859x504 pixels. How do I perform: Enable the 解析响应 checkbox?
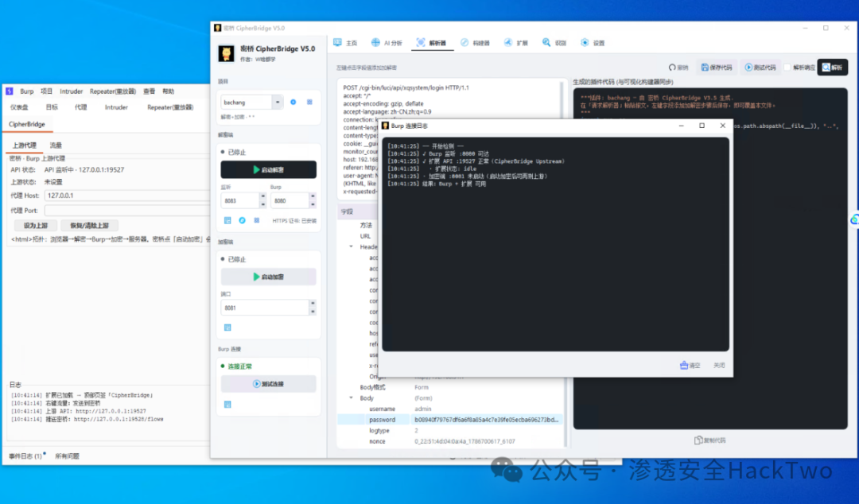[x=787, y=68]
